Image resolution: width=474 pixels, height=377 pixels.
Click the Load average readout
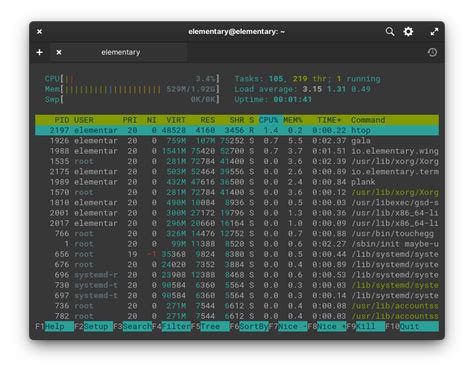pos(302,89)
